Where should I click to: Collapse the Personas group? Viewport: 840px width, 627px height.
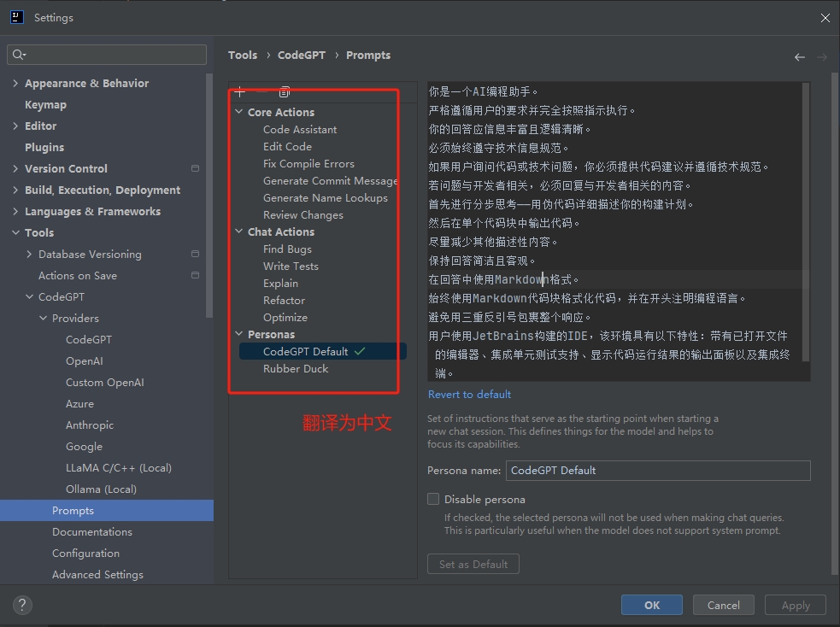(x=239, y=334)
